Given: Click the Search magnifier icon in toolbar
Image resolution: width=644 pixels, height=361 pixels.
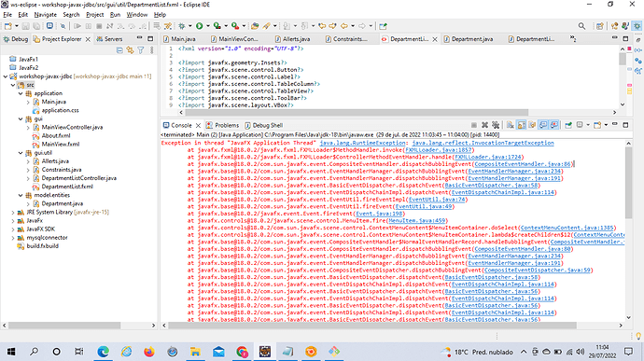Looking at the screenshot, I should (581, 26).
